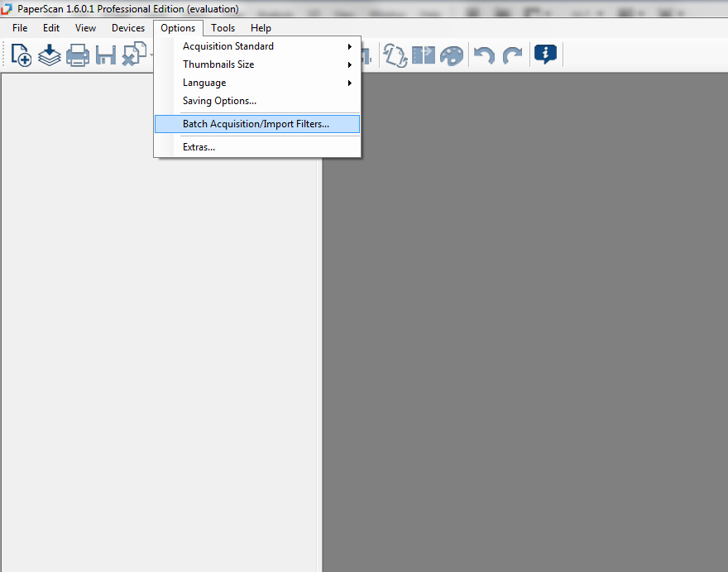The image size is (728, 572).
Task: Redo the last undone action
Action: (513, 55)
